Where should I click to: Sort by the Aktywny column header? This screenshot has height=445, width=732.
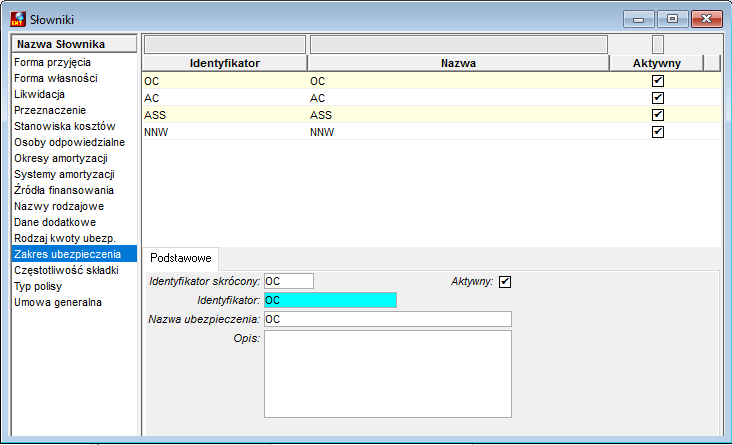coord(656,63)
